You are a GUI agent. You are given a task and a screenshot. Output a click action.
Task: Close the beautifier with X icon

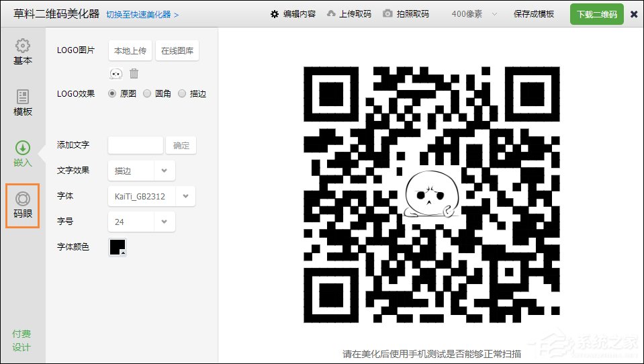(634, 14)
